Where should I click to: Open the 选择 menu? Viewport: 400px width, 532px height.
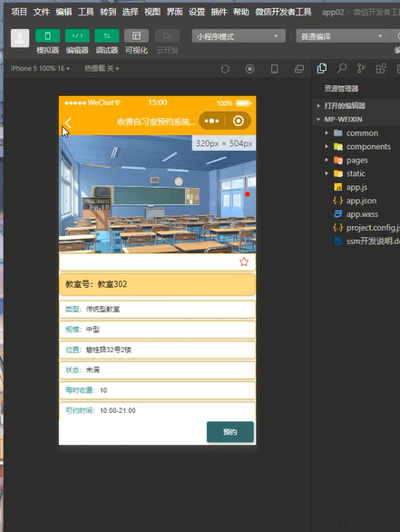pyautogui.click(x=131, y=12)
